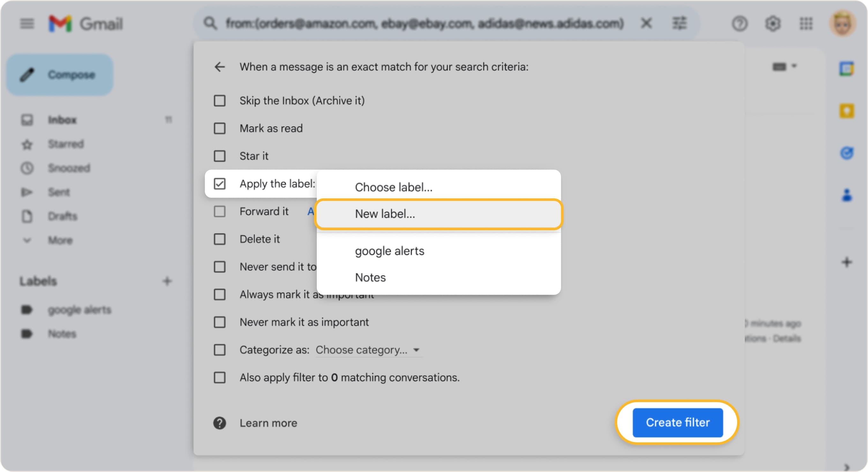Open the Learn more link
This screenshot has height=472, width=868.
tap(268, 423)
